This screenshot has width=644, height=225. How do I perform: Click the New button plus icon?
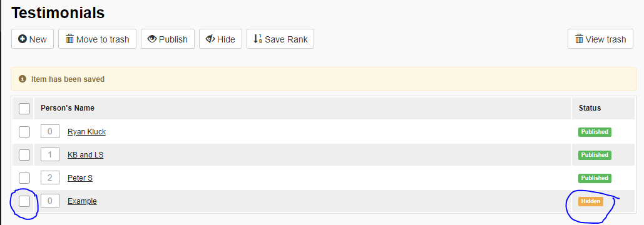pos(23,39)
